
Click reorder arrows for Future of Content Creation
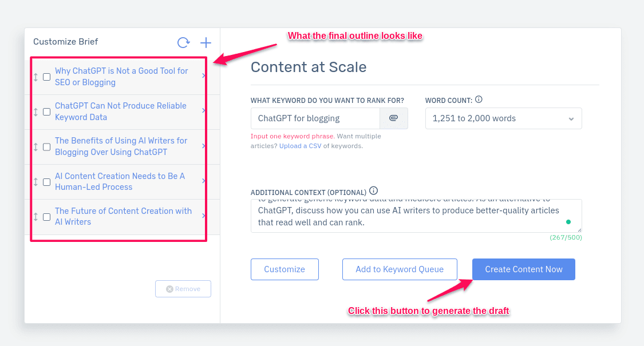[35, 216]
